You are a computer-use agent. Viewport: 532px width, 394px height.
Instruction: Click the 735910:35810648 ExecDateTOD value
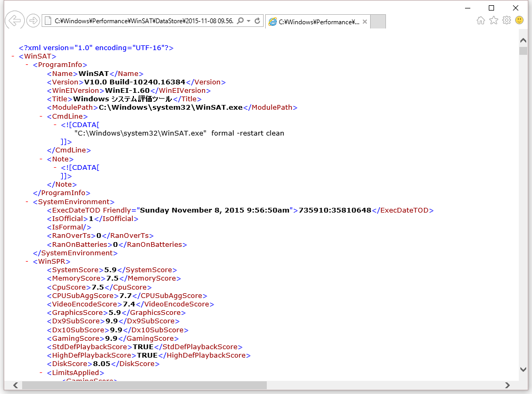(x=335, y=210)
